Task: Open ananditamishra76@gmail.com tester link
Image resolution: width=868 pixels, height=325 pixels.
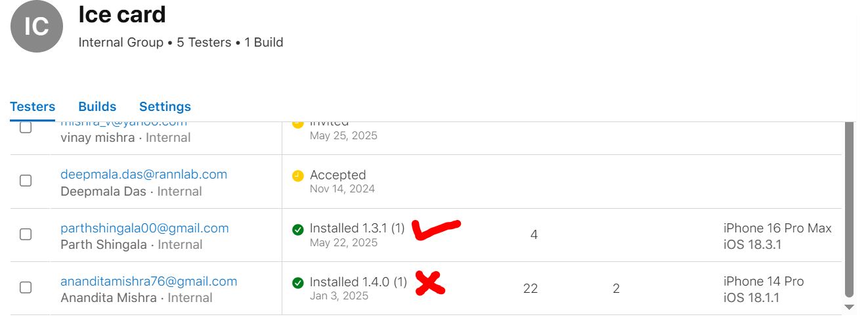Action: click(148, 282)
